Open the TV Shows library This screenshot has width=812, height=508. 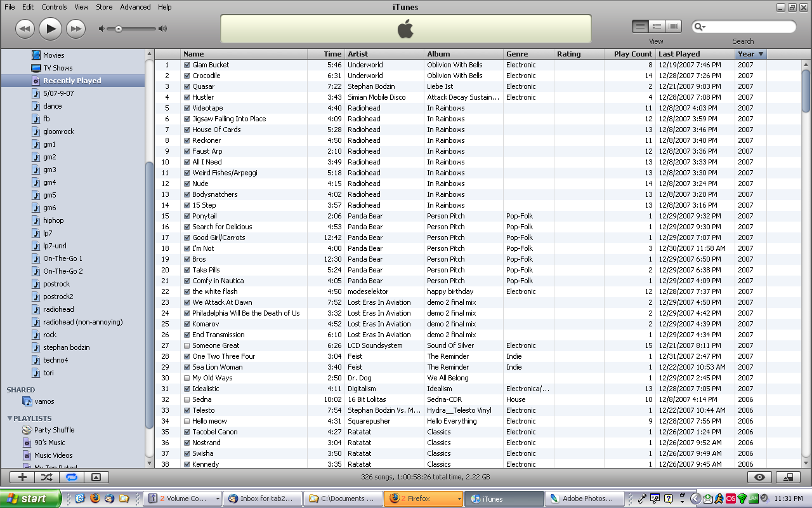tap(58, 68)
